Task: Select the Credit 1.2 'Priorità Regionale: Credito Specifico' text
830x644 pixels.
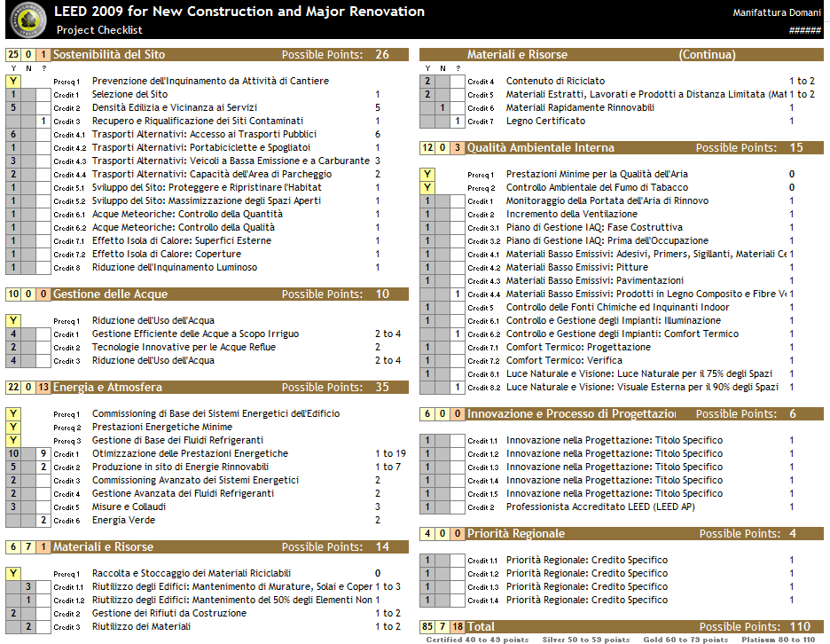Action: [x=587, y=573]
